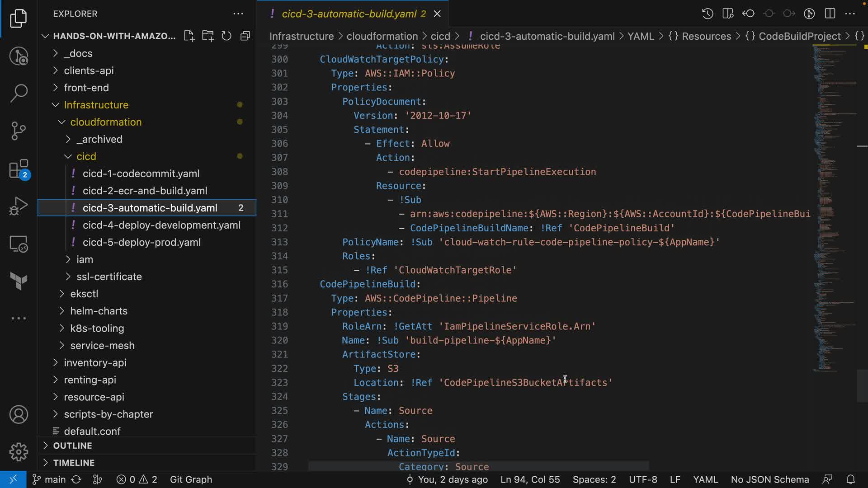The image size is (868, 488).
Task: Click the main branch indicator
Action: point(49,479)
